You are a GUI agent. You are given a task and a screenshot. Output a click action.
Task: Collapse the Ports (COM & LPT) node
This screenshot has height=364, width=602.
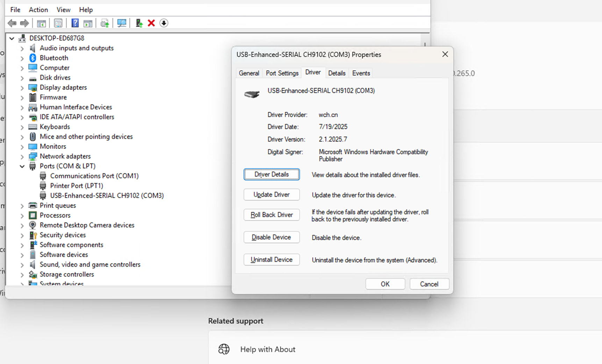[x=22, y=166]
